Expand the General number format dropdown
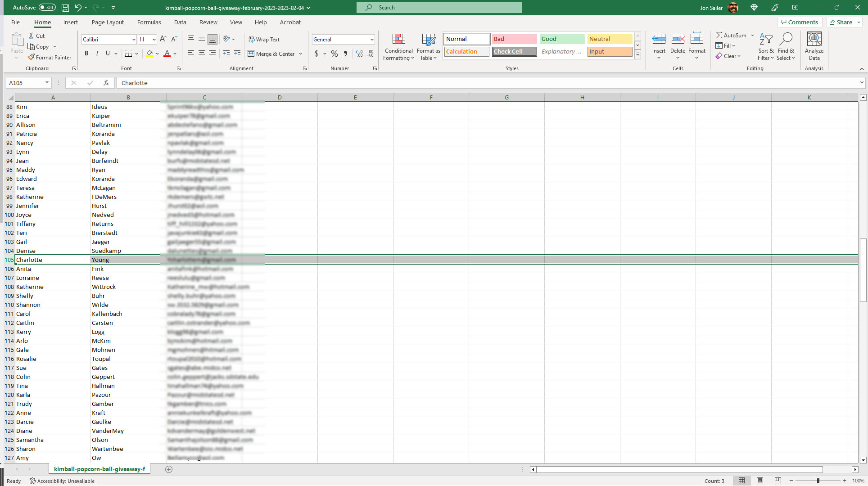The height and width of the screenshot is (486, 868). pos(372,40)
